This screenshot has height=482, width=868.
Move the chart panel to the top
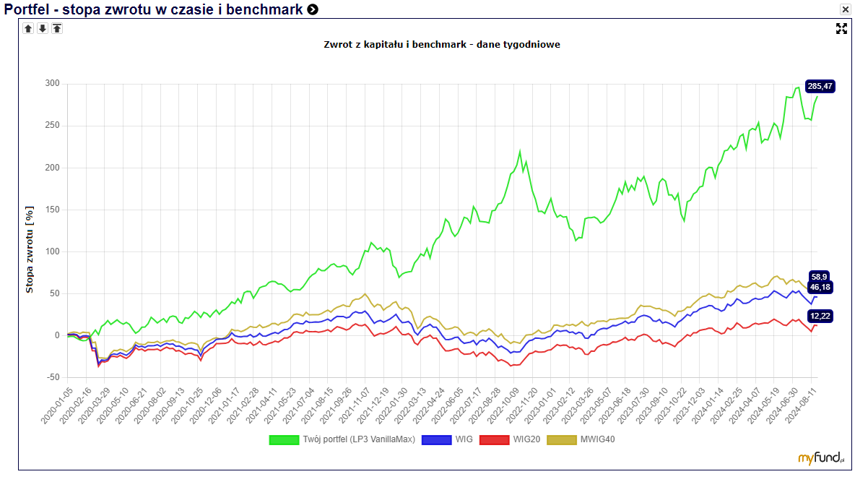point(57,28)
